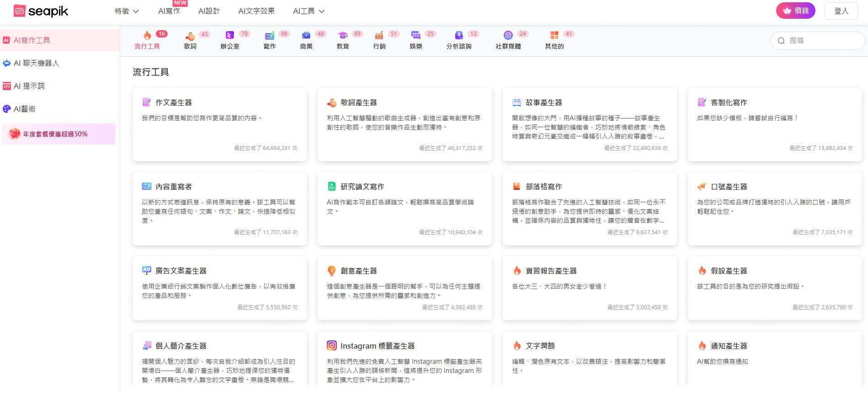Click the 研究論文寫作 card icon
This screenshot has width=868, height=393.
point(332,186)
